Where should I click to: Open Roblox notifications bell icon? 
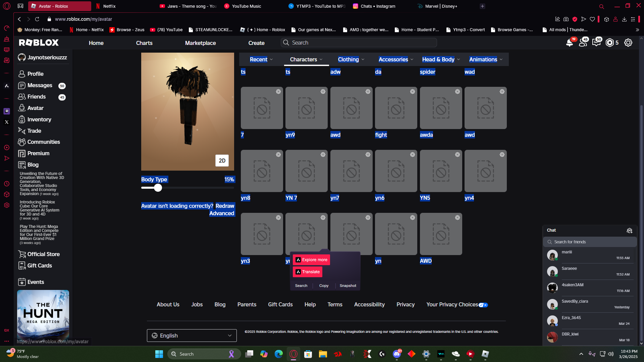click(x=569, y=43)
